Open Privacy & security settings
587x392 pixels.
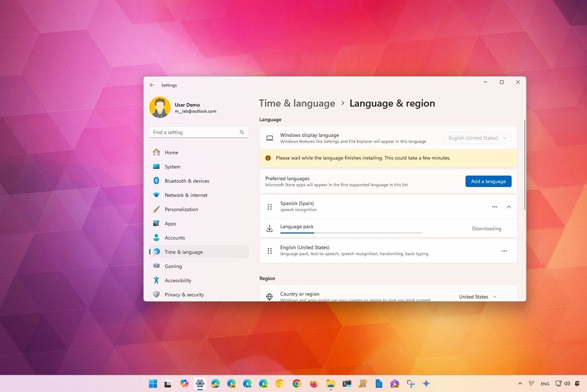(183, 295)
